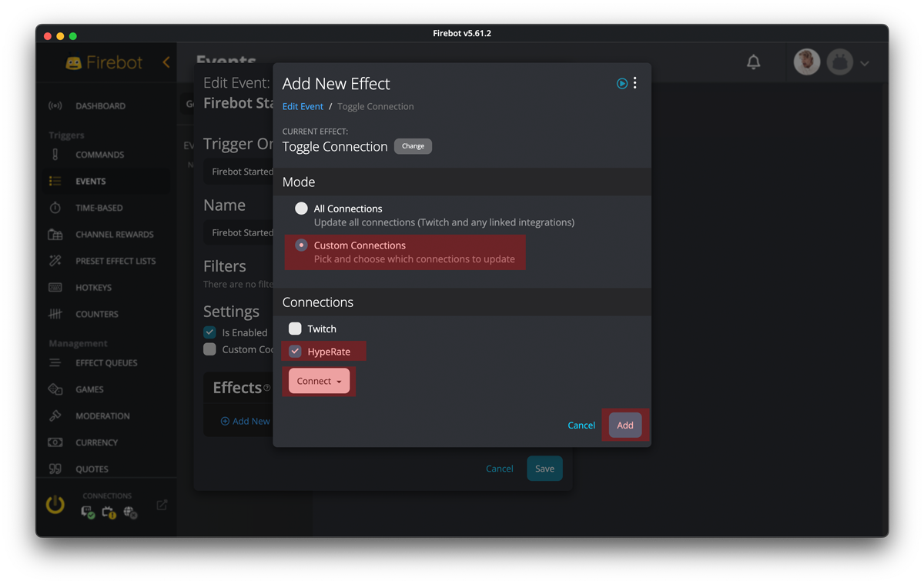This screenshot has width=924, height=584.
Task: Click the Dashboard broadcast icon in sidebar
Action: pos(55,106)
